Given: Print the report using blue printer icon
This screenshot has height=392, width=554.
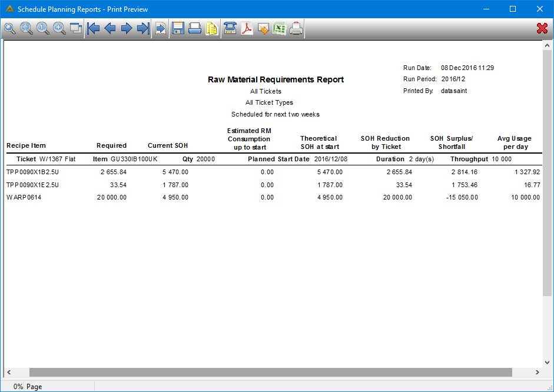Looking at the screenshot, I should (x=195, y=28).
